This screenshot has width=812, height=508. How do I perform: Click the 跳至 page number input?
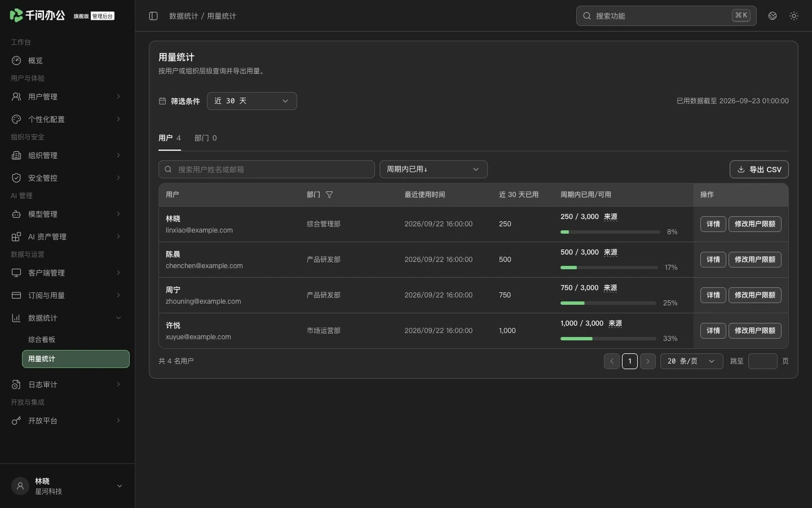click(763, 361)
